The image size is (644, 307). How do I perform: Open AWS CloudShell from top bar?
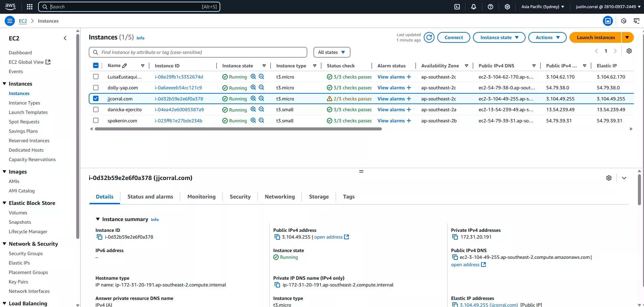point(457,7)
